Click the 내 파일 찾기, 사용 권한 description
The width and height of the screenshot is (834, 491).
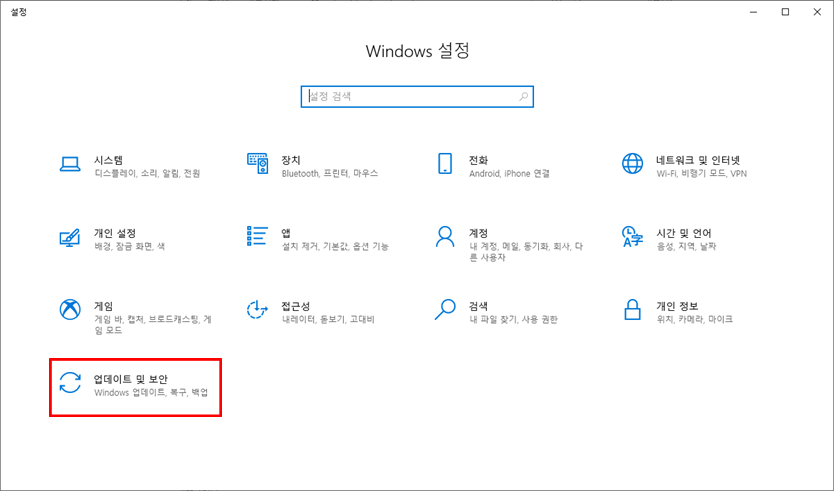[x=513, y=319]
